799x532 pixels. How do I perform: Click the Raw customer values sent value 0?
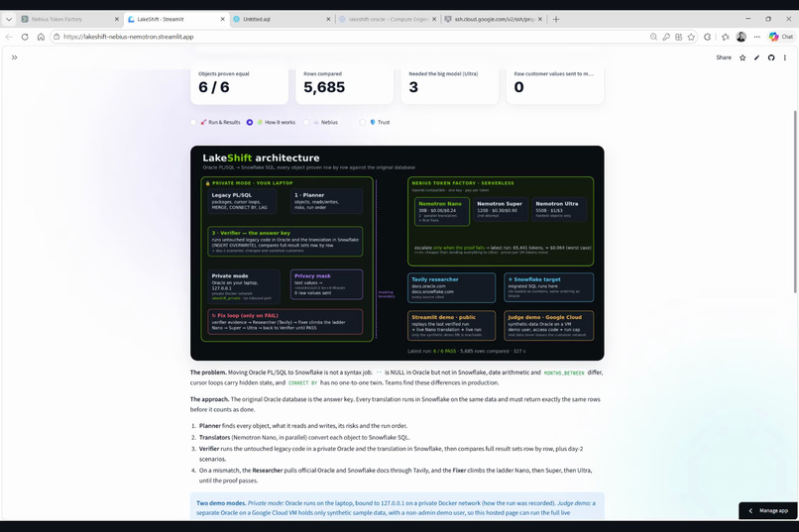click(518, 87)
